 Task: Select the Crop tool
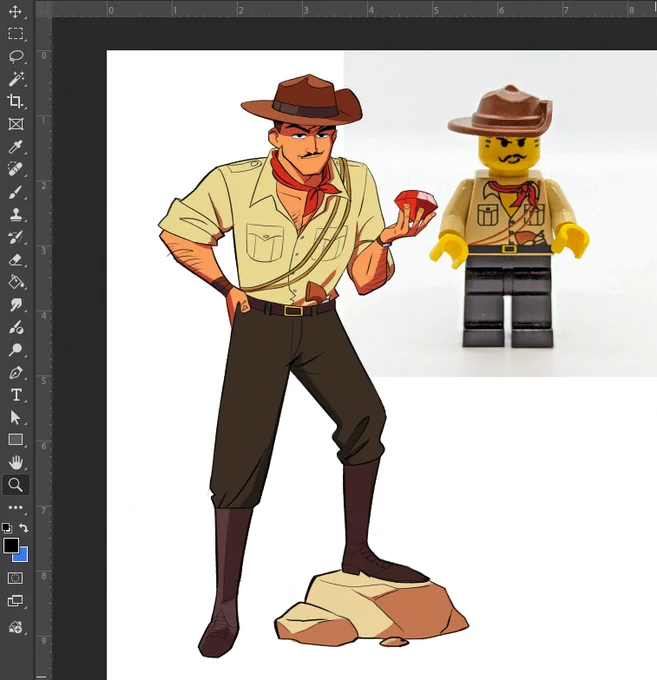point(16,101)
